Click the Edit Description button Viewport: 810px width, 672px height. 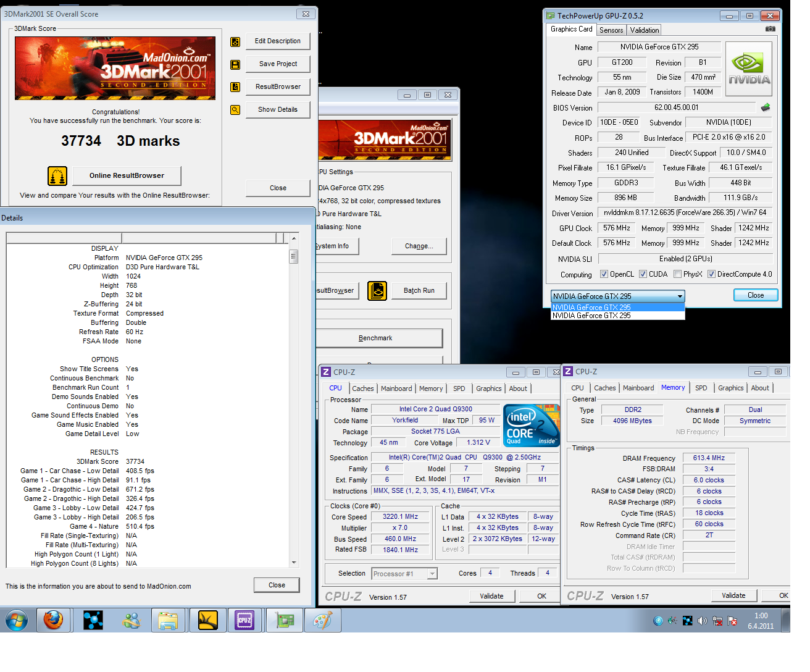point(278,41)
